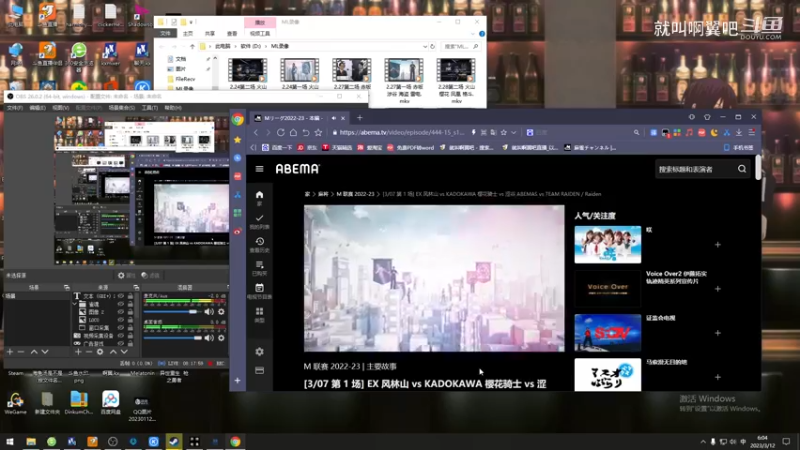This screenshot has width=800, height=450.
Task: Open browser downloads icon in toolbar
Action: (x=739, y=133)
